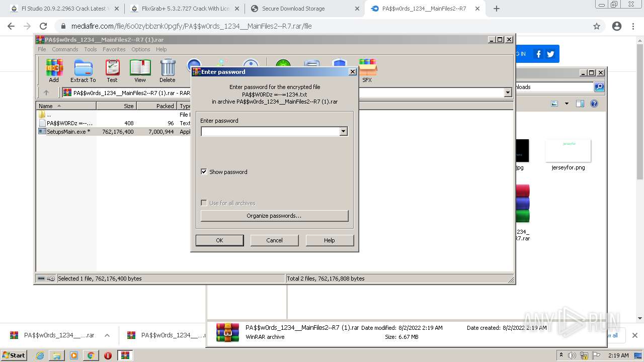
Task: Click the Explorer search magnifier button
Action: [x=599, y=87]
